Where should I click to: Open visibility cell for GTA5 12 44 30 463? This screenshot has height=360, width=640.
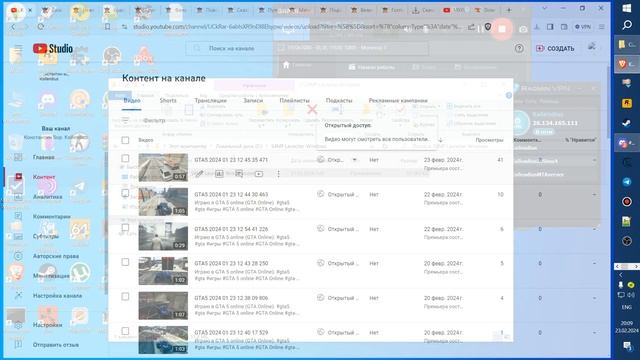[x=338, y=195]
